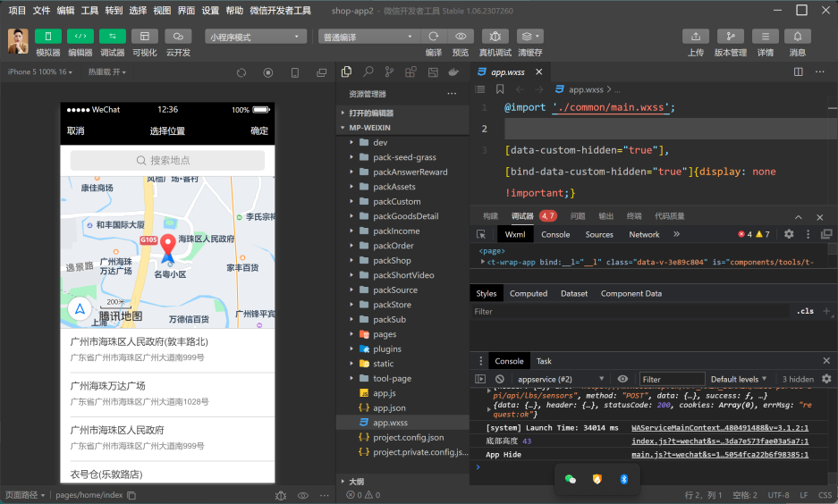838x504 pixels.
Task: Open the 可视化 visual editor
Action: tap(145, 37)
